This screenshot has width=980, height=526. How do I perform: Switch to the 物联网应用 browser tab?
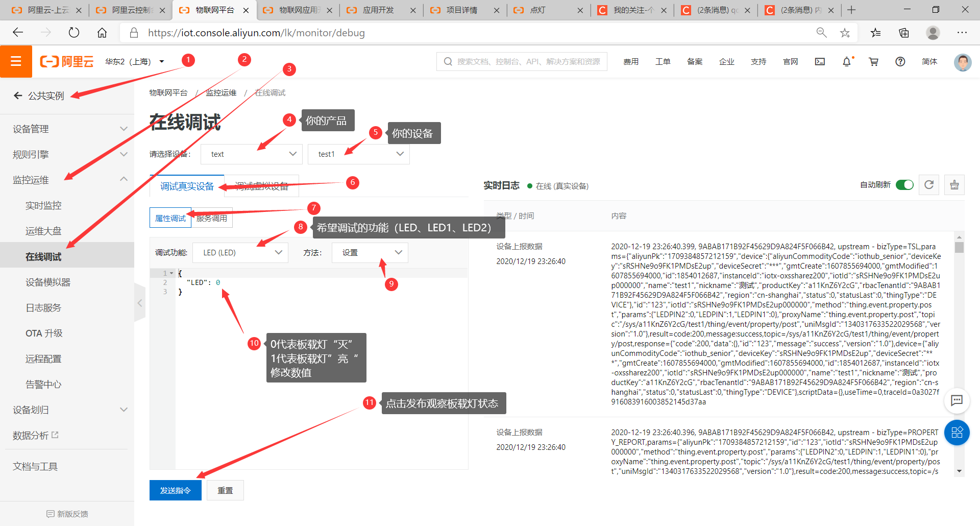click(x=298, y=10)
